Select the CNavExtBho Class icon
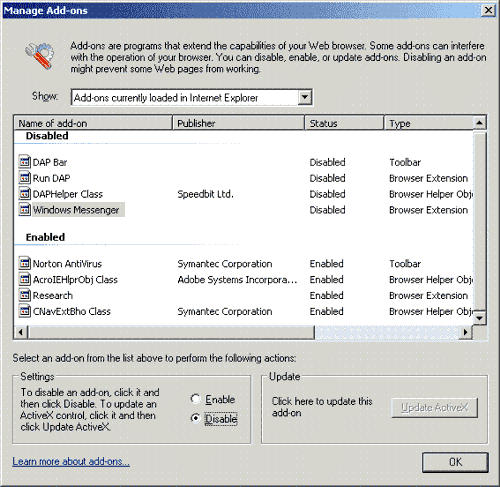The image size is (500, 487). (x=24, y=311)
